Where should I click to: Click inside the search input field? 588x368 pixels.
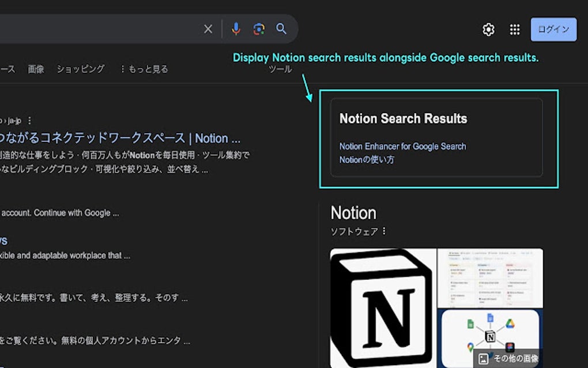click(x=104, y=29)
